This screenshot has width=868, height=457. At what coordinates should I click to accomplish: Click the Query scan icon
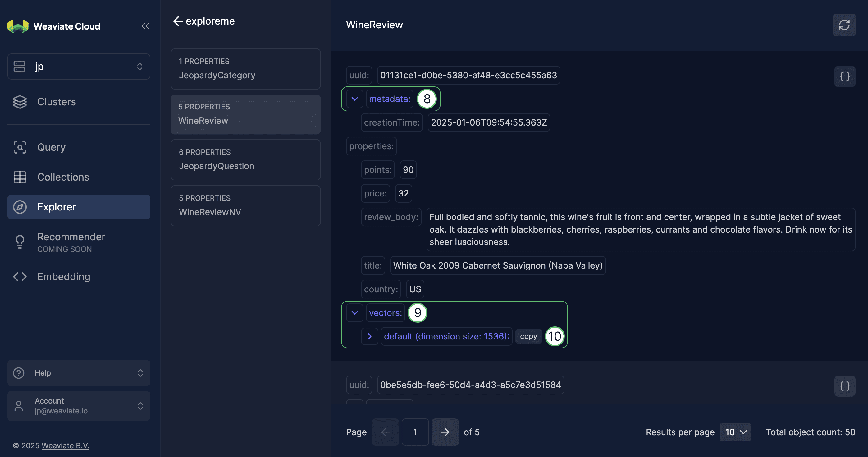pyautogui.click(x=20, y=147)
